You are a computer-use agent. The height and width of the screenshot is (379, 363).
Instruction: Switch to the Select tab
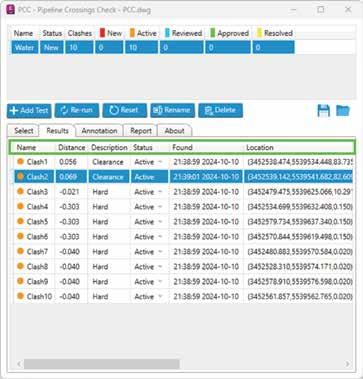(x=23, y=131)
